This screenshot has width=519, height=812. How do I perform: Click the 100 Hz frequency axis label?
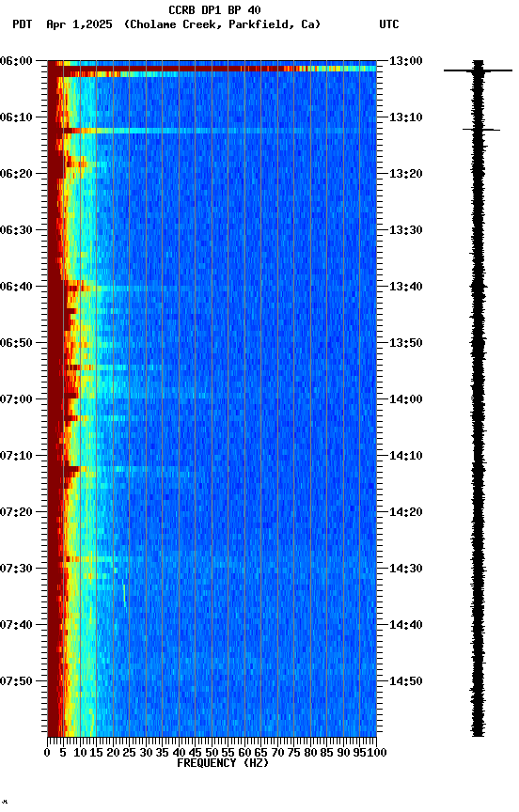tap(377, 753)
